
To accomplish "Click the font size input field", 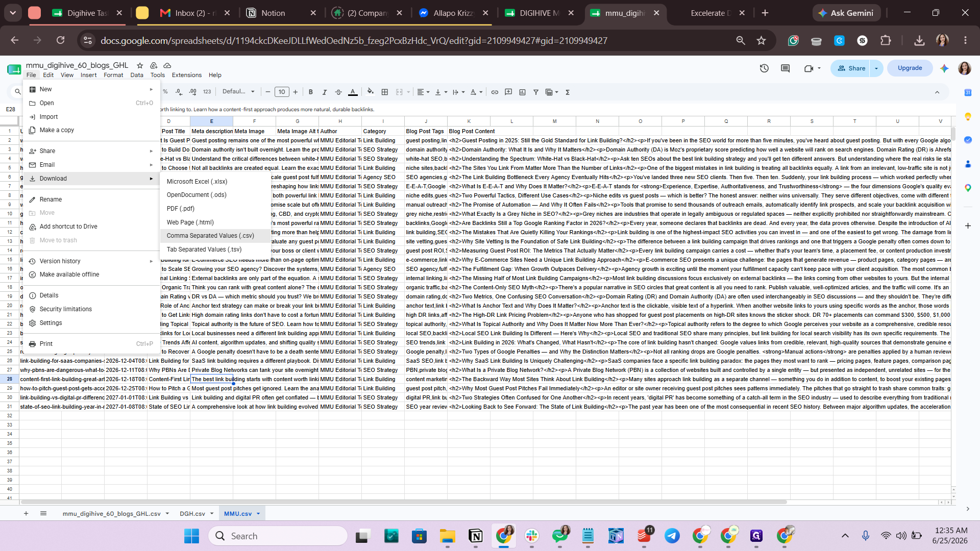I will click(282, 92).
